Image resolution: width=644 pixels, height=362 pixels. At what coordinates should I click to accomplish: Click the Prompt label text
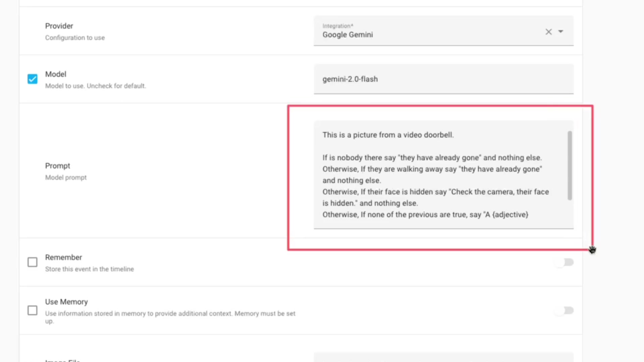click(58, 166)
